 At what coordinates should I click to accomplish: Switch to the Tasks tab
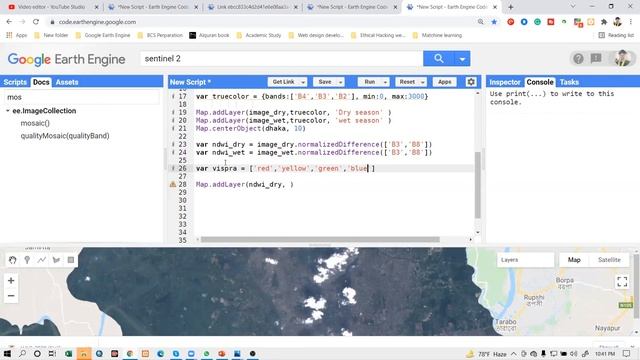point(569,82)
